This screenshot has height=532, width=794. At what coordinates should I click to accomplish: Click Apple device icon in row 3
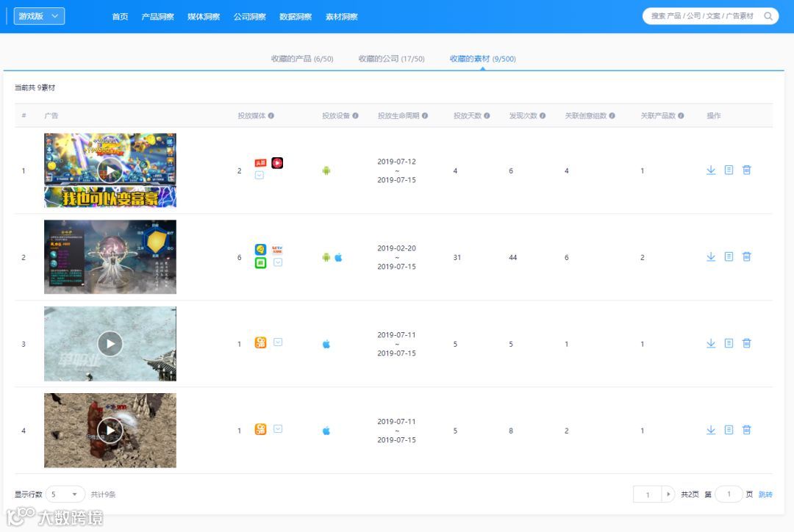click(x=326, y=344)
